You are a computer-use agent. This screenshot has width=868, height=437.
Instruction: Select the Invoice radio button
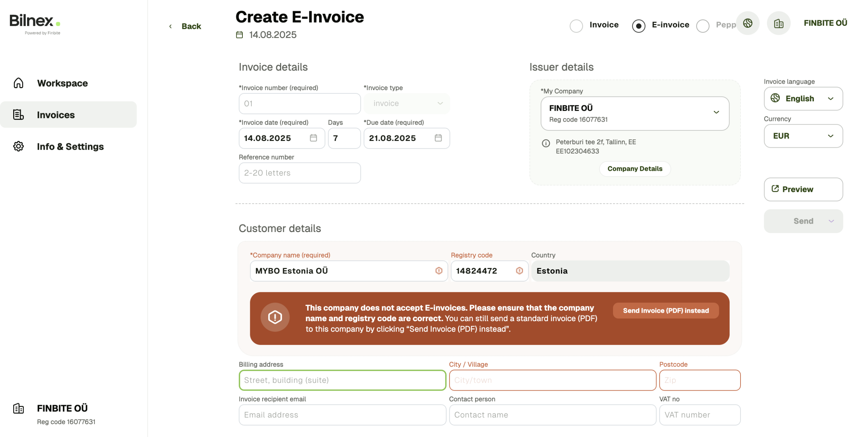click(577, 26)
